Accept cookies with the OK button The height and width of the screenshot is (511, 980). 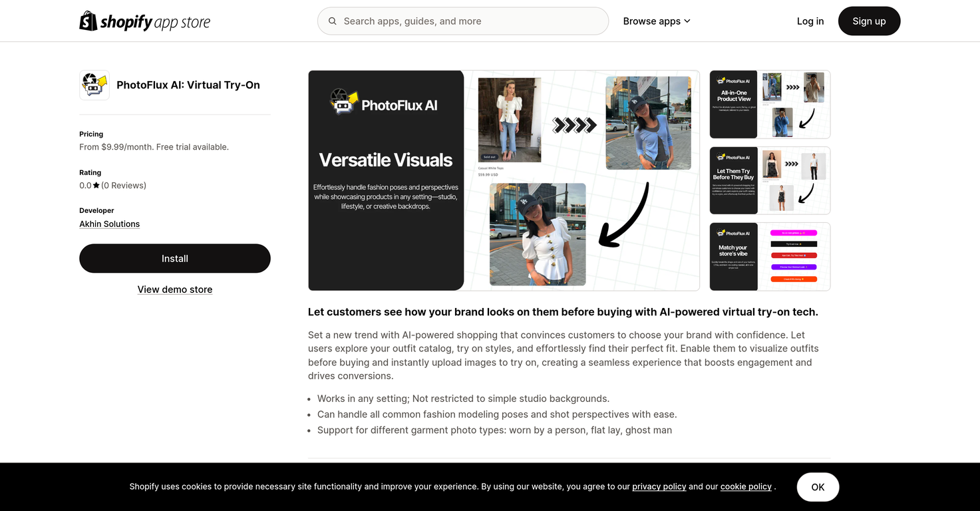click(818, 487)
